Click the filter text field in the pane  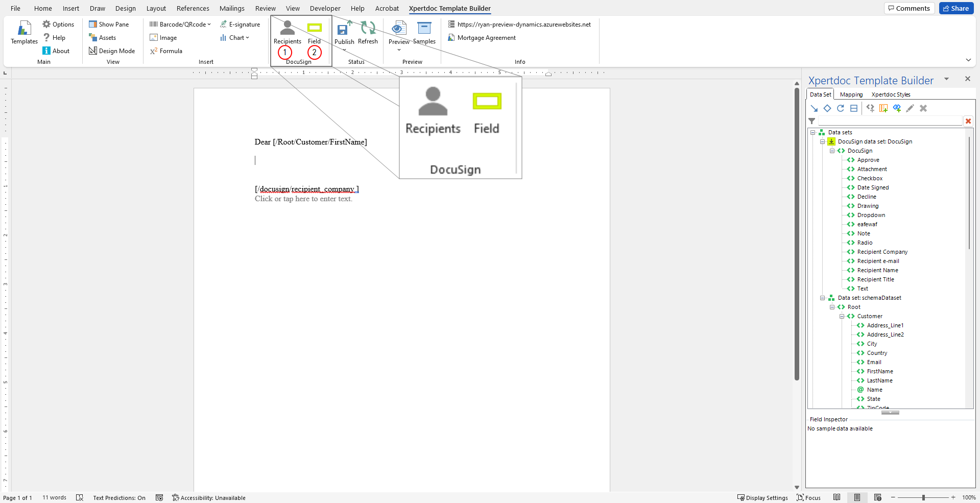(890, 121)
